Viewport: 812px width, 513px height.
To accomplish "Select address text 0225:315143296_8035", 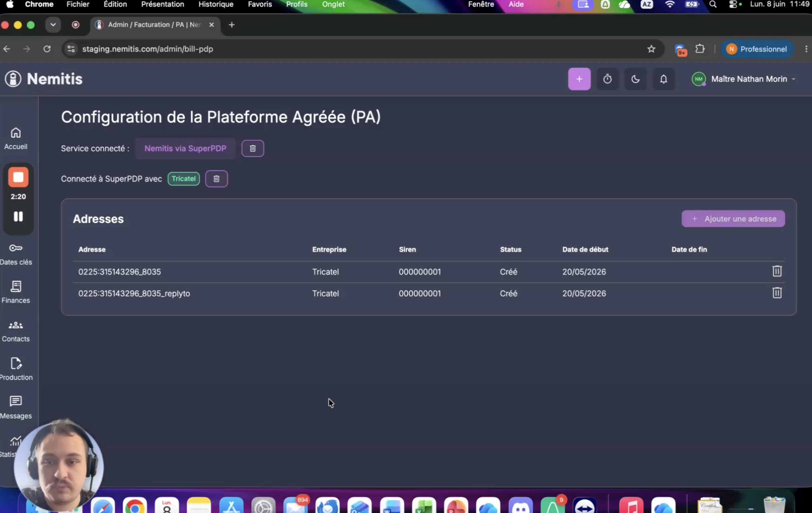I will [120, 272].
